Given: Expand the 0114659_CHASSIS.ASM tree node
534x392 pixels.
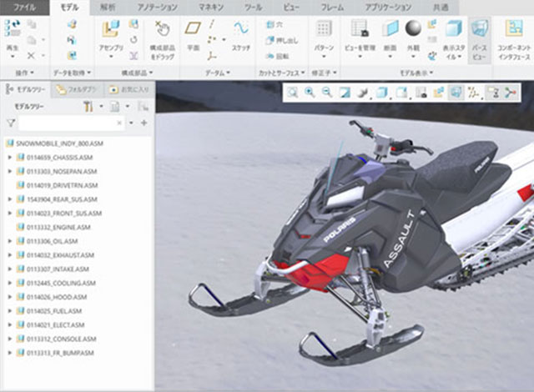Looking at the screenshot, I should tap(9, 157).
